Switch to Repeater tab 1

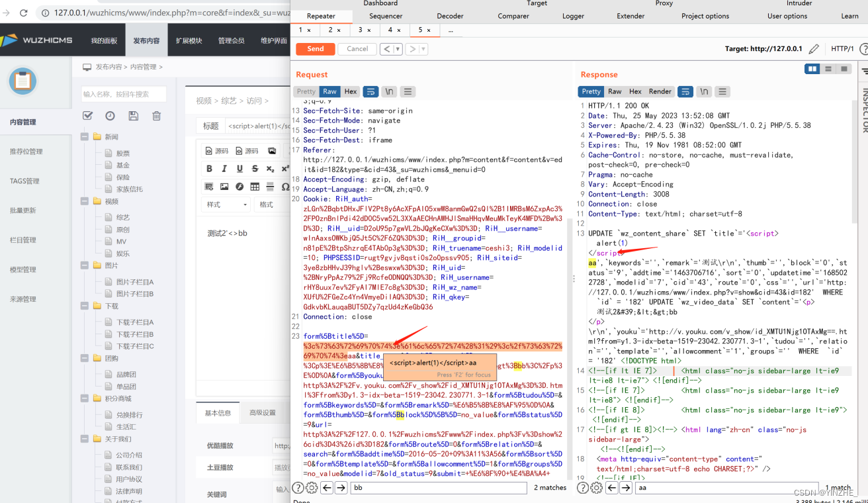coord(304,30)
